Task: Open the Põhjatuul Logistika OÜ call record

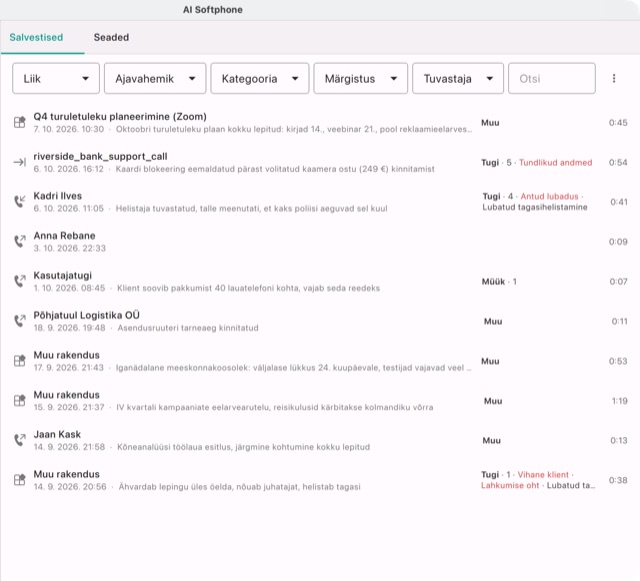Action: [320, 321]
